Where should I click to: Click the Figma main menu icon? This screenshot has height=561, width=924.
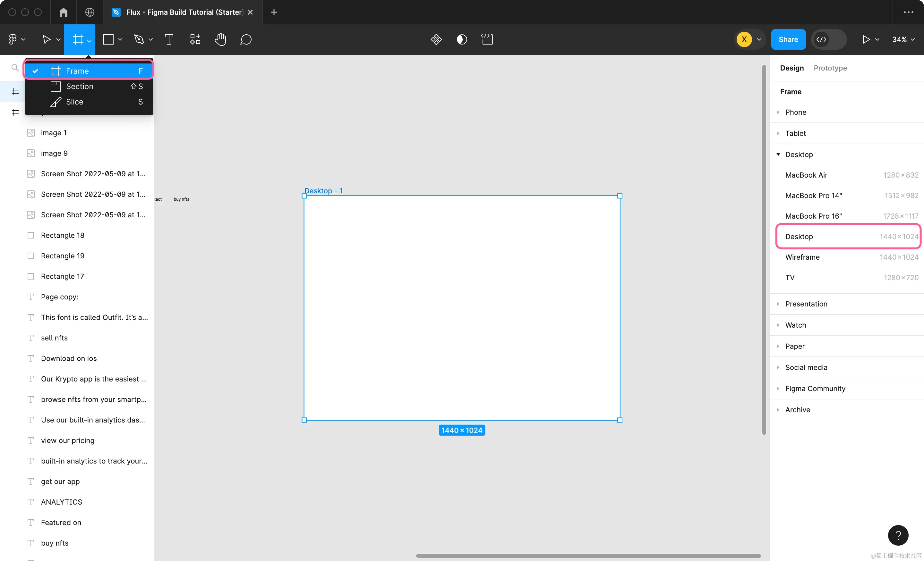coord(13,39)
